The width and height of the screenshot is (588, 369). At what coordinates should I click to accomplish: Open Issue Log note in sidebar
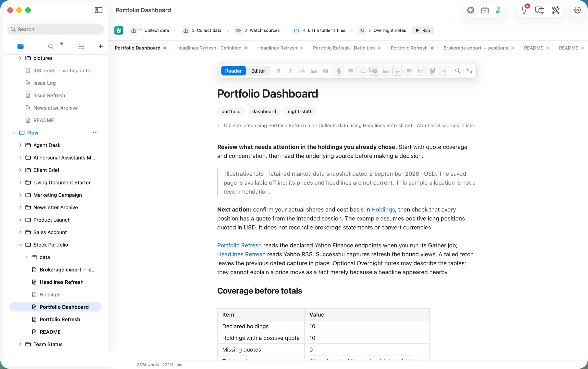44,83
